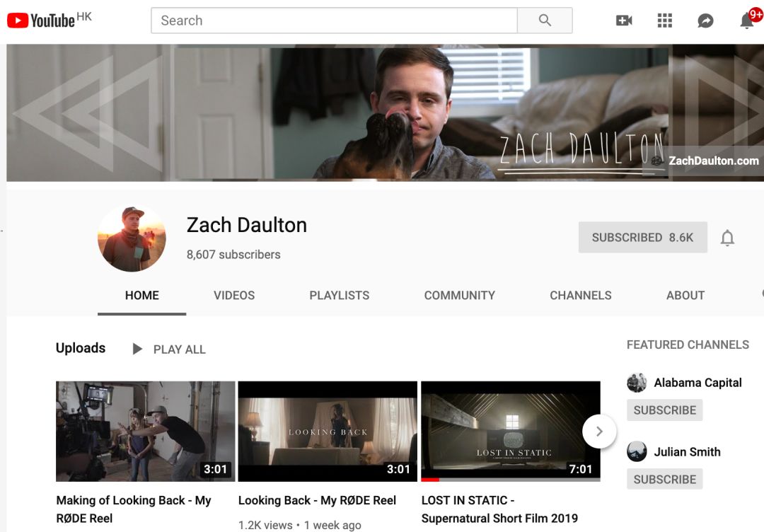Switch to the VIDEOS tab

tap(234, 296)
